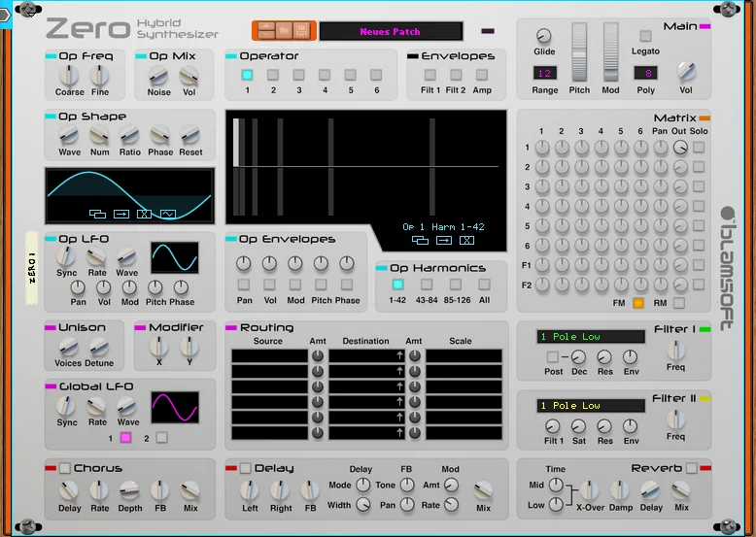Click the copy icon in the harmonics display

pos(420,240)
